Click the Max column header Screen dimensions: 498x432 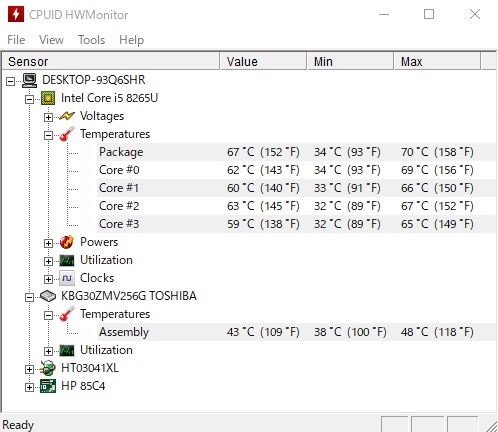(x=437, y=62)
